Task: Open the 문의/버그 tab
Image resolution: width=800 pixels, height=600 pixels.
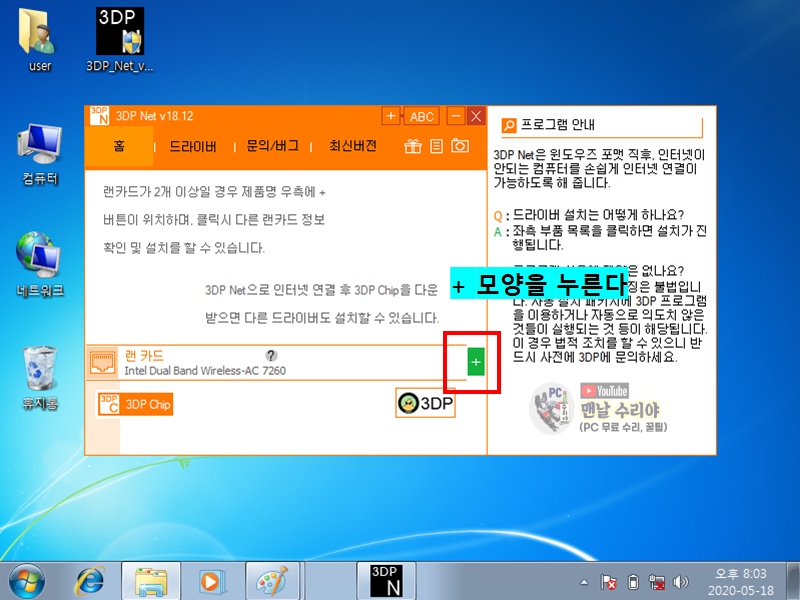Action: pos(273,146)
